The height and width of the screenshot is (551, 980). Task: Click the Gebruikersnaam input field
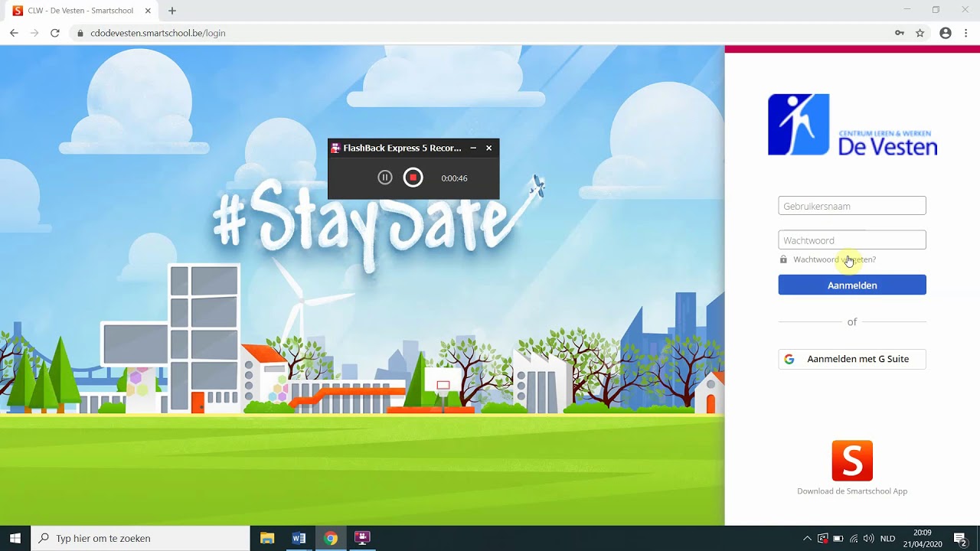pos(852,206)
